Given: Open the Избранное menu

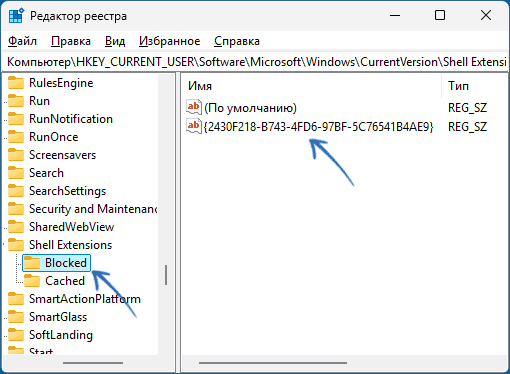Looking at the screenshot, I should click(170, 41).
